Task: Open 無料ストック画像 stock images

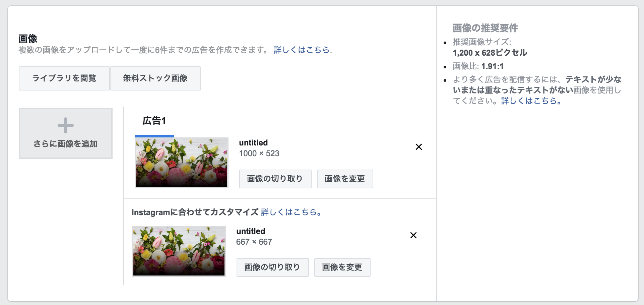Action: (155, 78)
